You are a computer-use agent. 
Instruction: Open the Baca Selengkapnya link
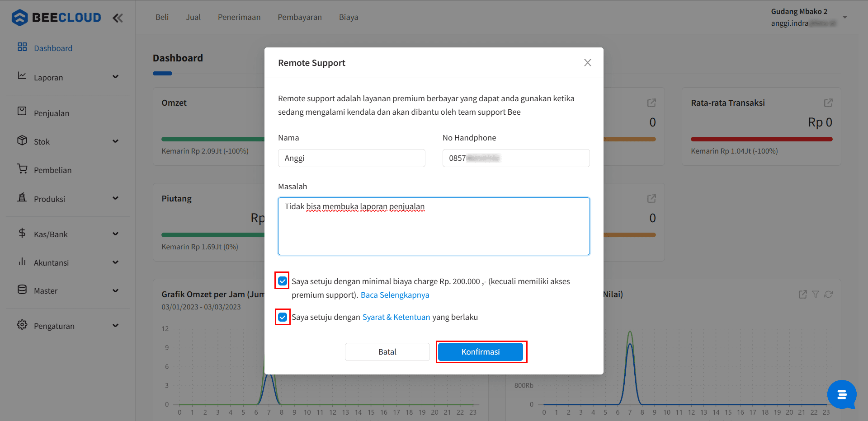(395, 295)
